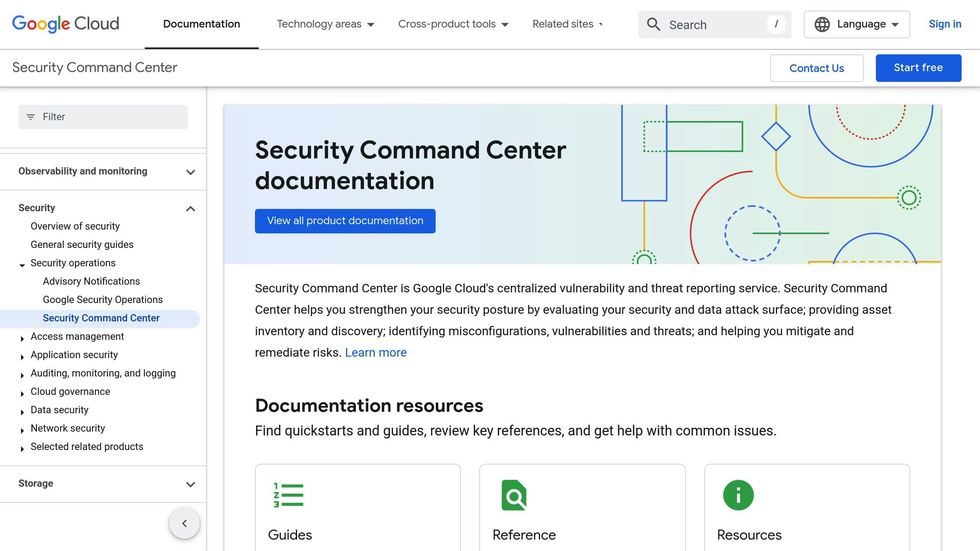The height and width of the screenshot is (551, 980).
Task: Click View all product documentation button
Action: coord(345,221)
